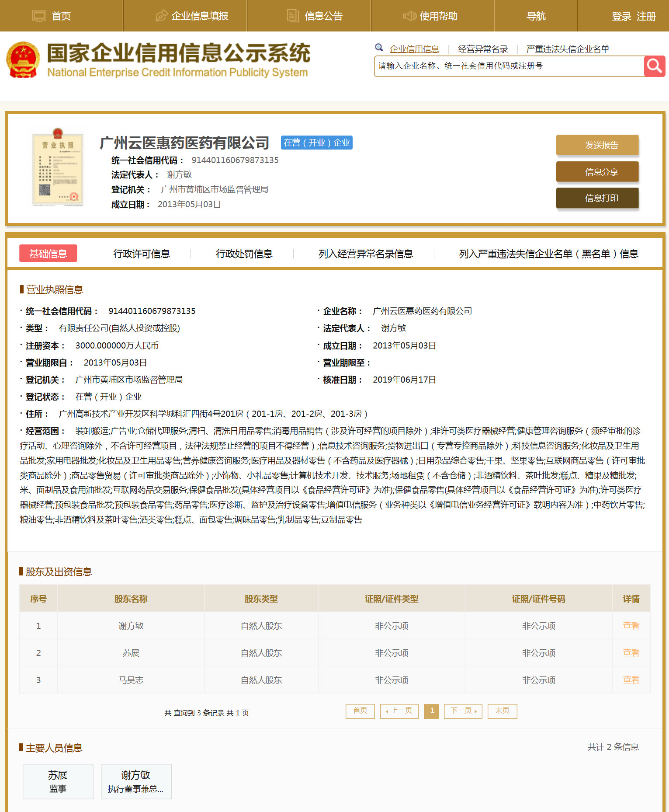Click the 2019年06月17日 approval date value
The image size is (669, 812).
[x=404, y=380]
